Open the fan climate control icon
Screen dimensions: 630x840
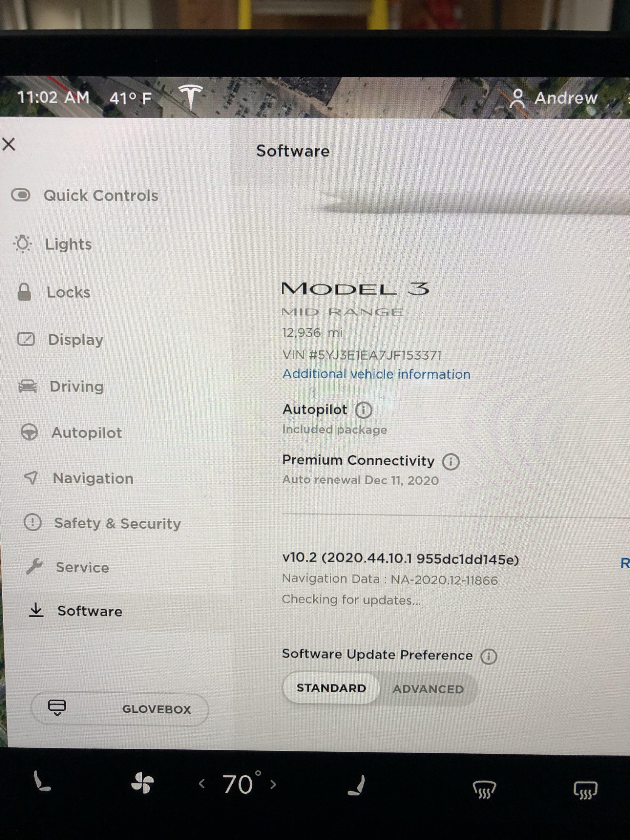[142, 783]
